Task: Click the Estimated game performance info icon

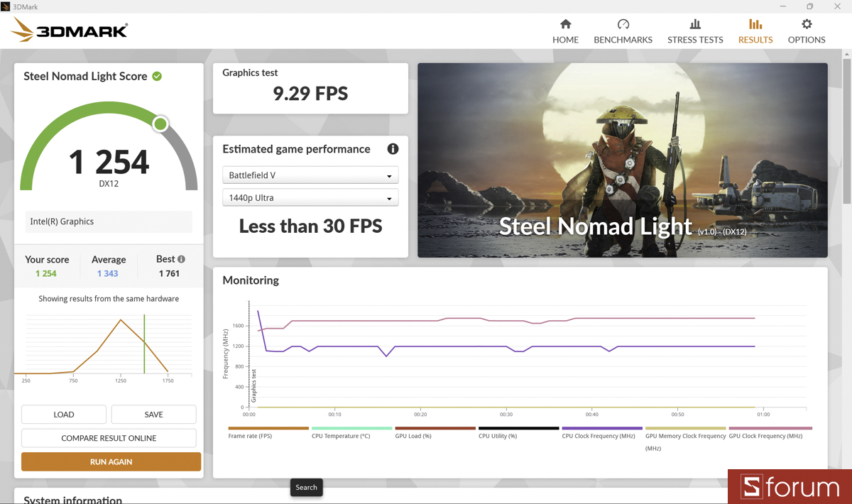Action: (393, 149)
